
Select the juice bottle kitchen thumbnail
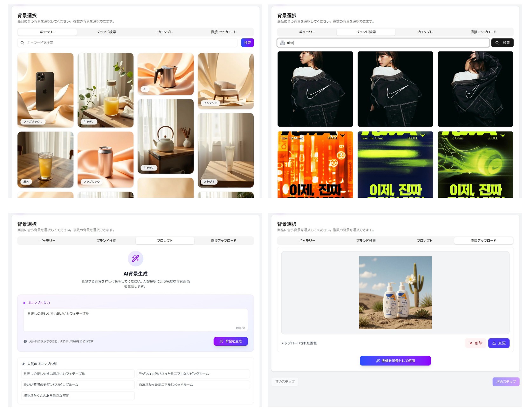(x=105, y=90)
